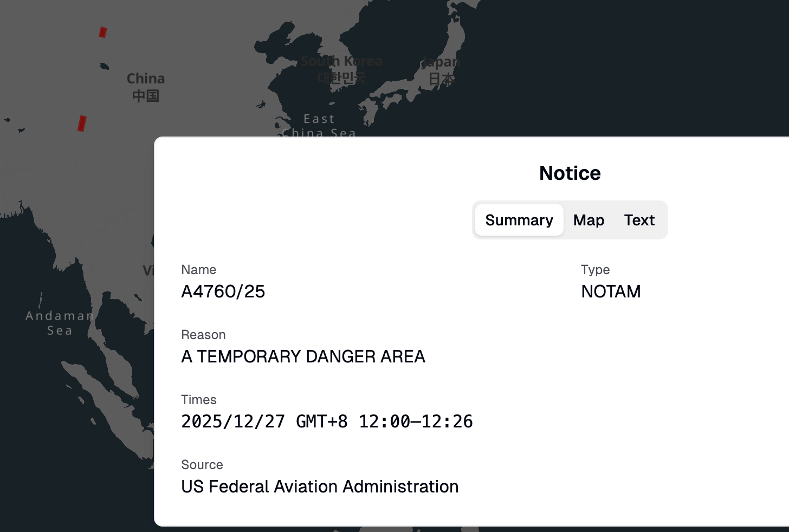
Task: Click the Notice panel heading
Action: [x=570, y=173]
